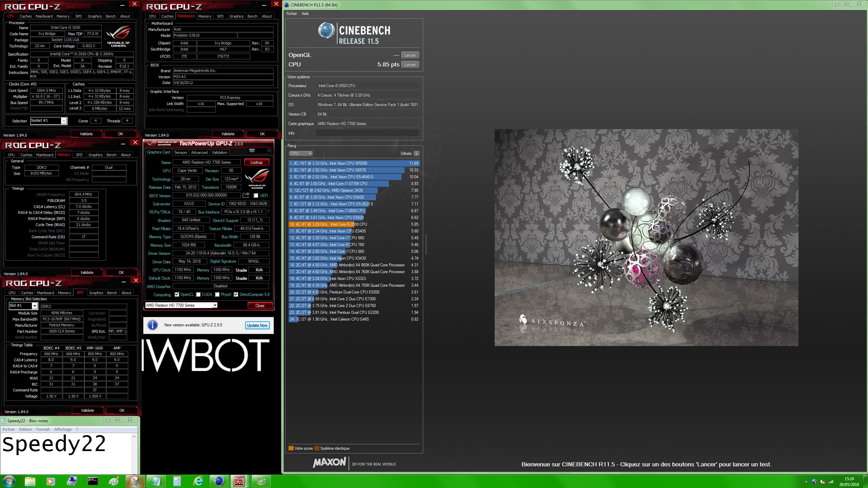Toggle the PhysX checkbox

[217, 294]
